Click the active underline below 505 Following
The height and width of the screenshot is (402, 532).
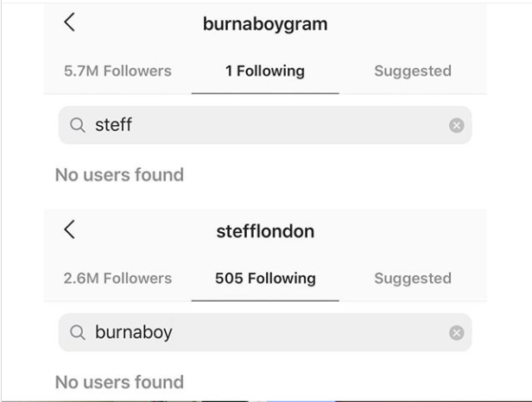click(x=265, y=300)
